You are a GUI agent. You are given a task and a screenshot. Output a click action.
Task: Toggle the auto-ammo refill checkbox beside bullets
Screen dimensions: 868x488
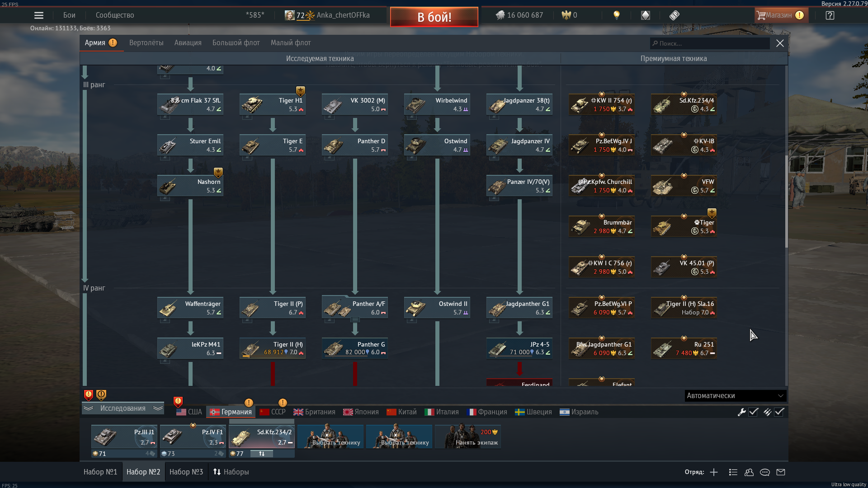779,412
